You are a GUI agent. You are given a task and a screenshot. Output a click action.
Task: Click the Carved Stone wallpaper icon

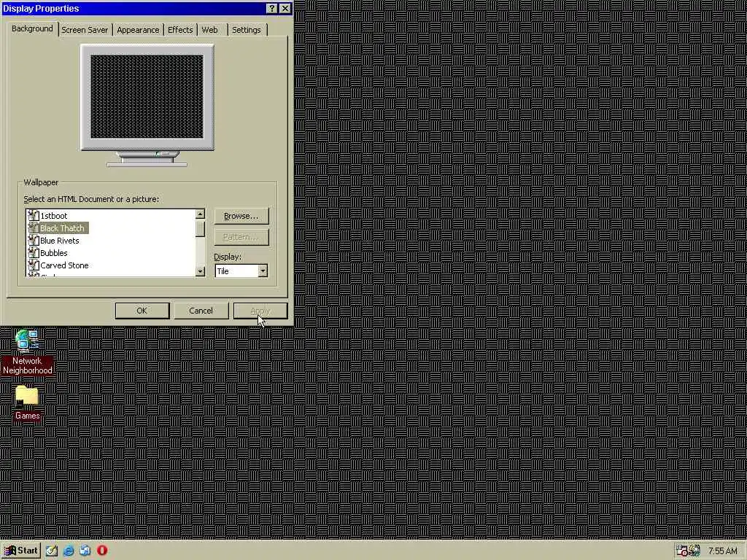pos(33,265)
